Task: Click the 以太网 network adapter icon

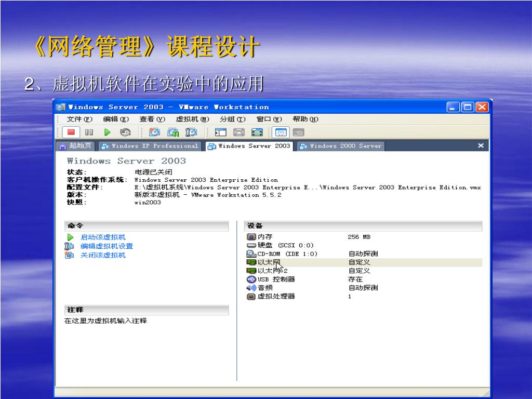Action: [251, 262]
